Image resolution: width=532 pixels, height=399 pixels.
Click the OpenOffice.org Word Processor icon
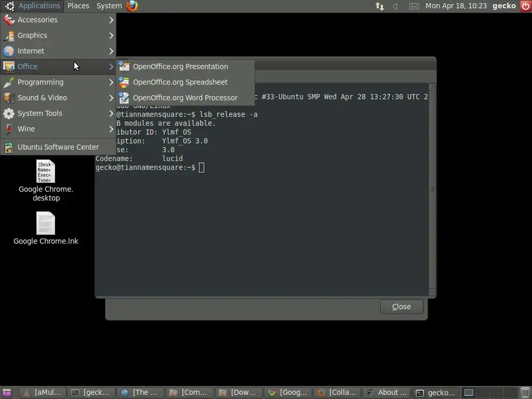[x=124, y=98]
